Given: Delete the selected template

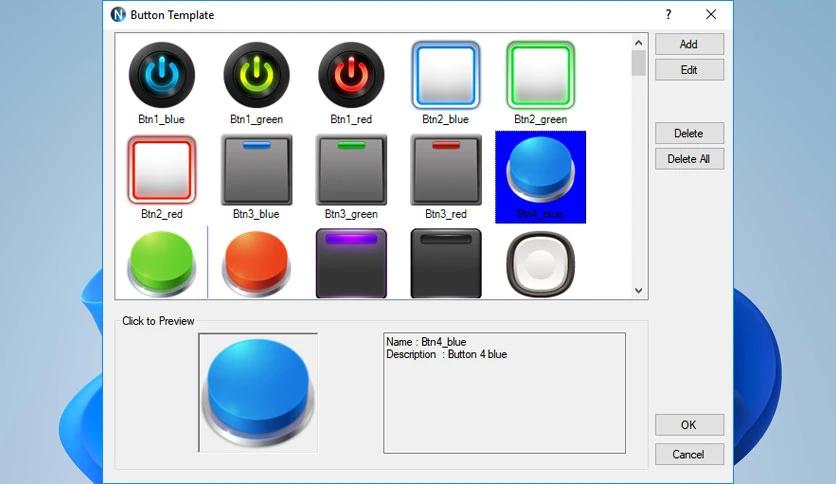Looking at the screenshot, I should tap(689, 133).
